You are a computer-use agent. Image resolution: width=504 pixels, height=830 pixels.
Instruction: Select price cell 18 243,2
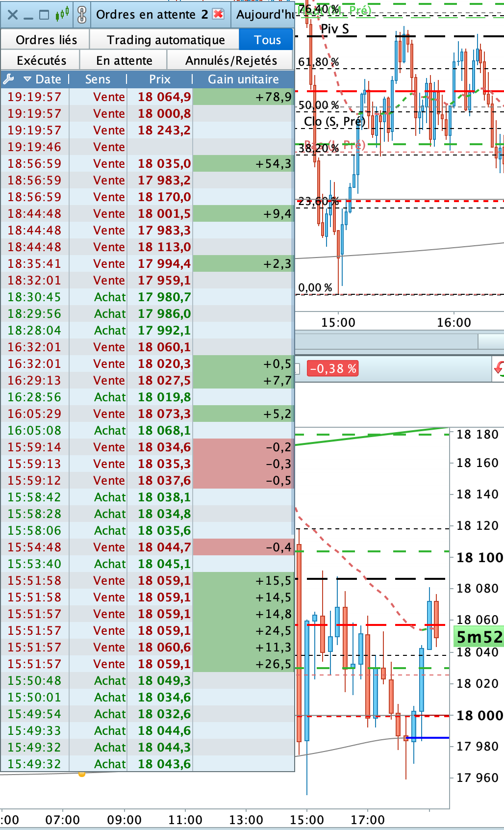coord(160,130)
